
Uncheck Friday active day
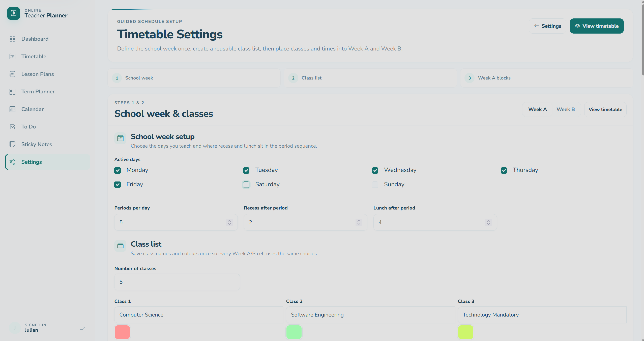(x=118, y=185)
